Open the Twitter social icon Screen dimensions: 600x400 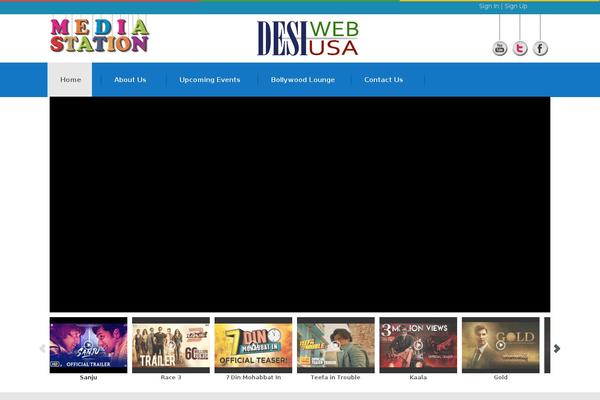520,49
